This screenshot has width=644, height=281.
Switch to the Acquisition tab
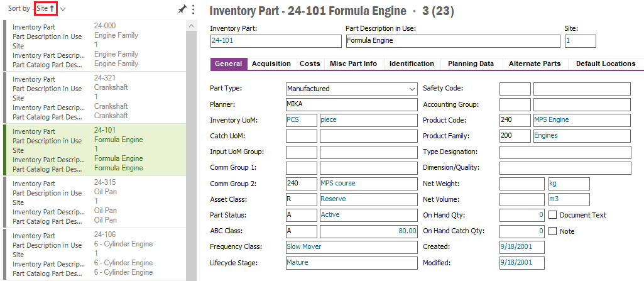[x=271, y=63]
